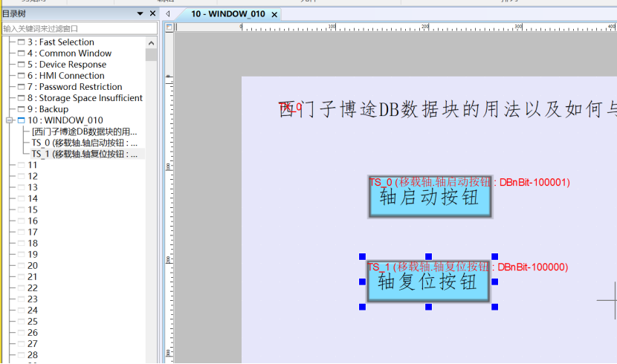This screenshot has height=364, width=617.
Task: Close the 10 - WINDOW_010 tab
Action: pos(274,15)
